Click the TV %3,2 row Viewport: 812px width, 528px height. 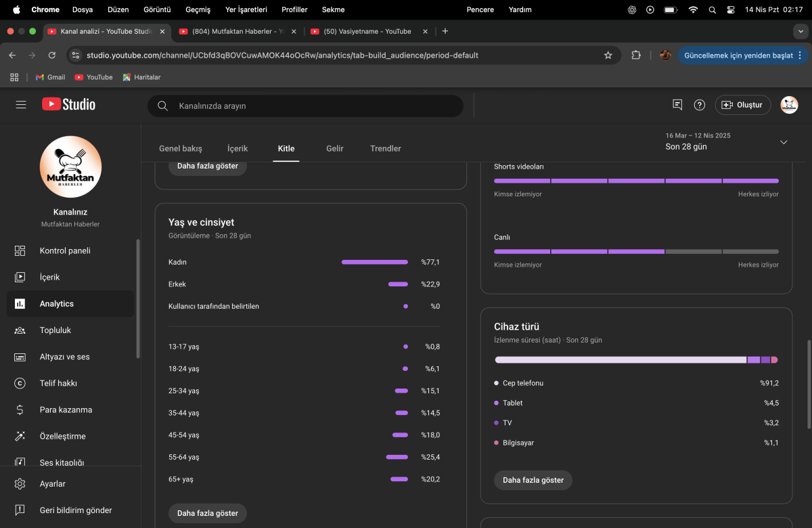point(636,423)
